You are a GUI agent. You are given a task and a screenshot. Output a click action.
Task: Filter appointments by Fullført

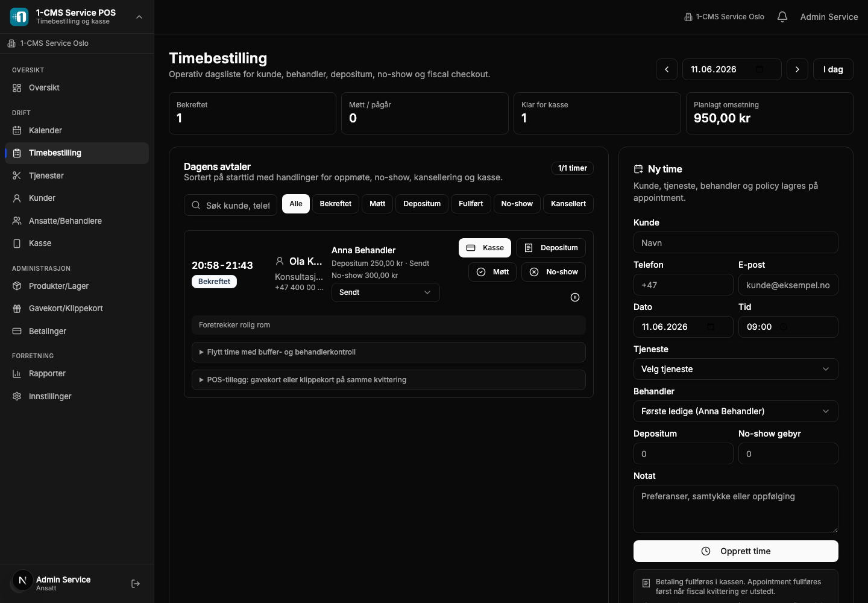(471, 204)
